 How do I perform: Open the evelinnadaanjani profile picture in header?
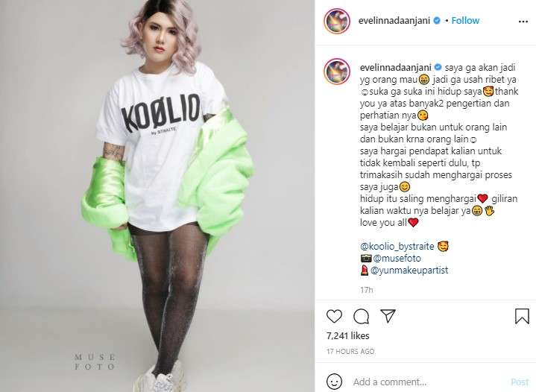[337, 21]
